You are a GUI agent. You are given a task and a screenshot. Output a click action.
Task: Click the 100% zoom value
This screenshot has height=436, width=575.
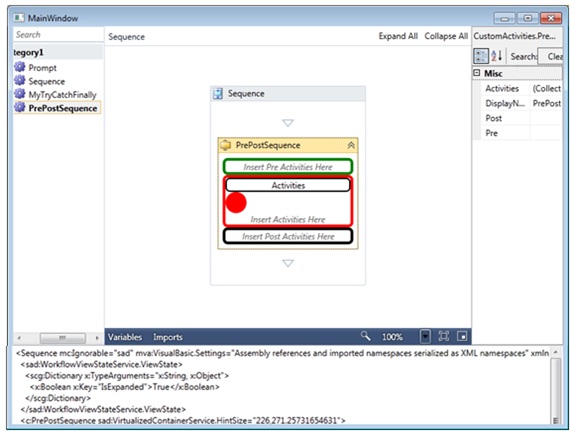(392, 337)
